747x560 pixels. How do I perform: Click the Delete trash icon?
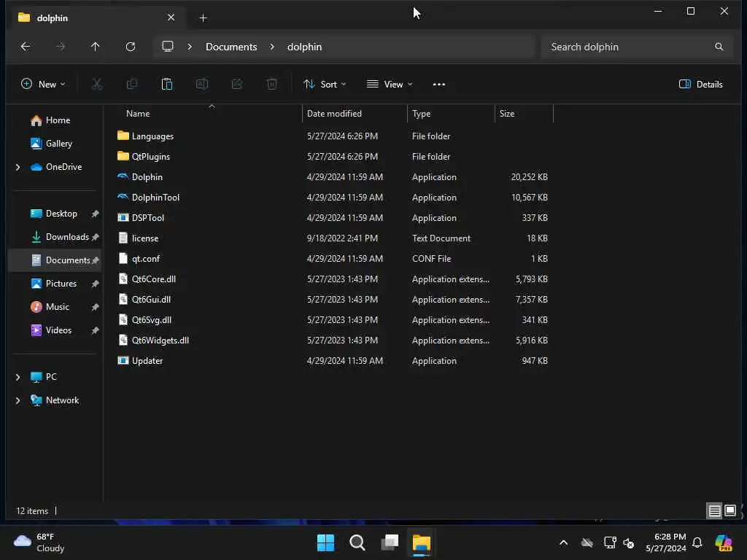272,85
